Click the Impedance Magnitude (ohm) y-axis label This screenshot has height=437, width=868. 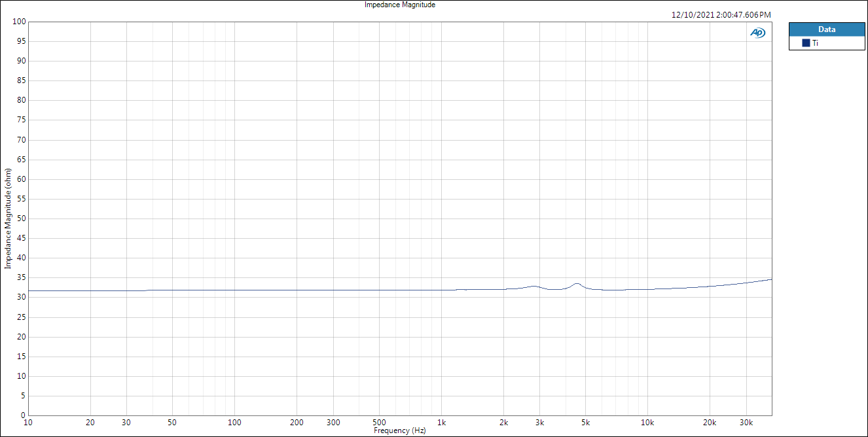(x=8, y=218)
